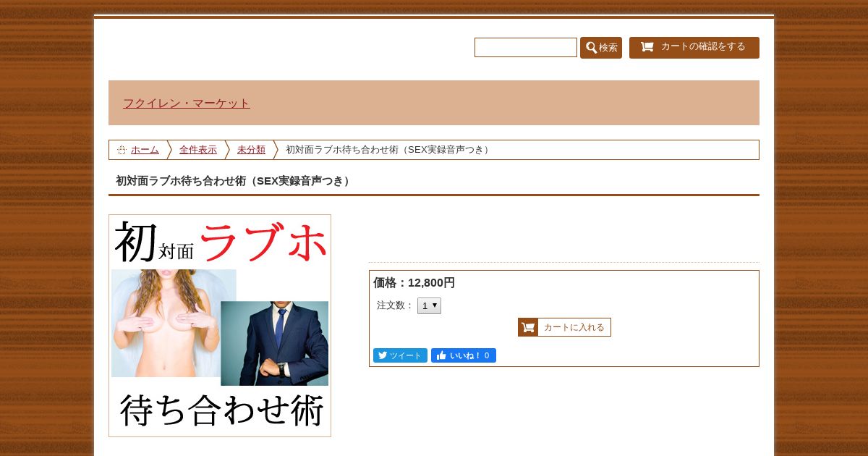Image resolution: width=868 pixels, height=456 pixels.
Task: Open cart via カートの確認をする button
Action: (694, 47)
